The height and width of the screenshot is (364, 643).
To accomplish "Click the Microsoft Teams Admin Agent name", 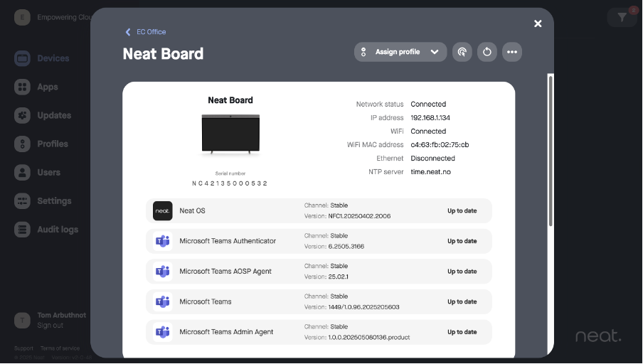I will (x=226, y=332).
